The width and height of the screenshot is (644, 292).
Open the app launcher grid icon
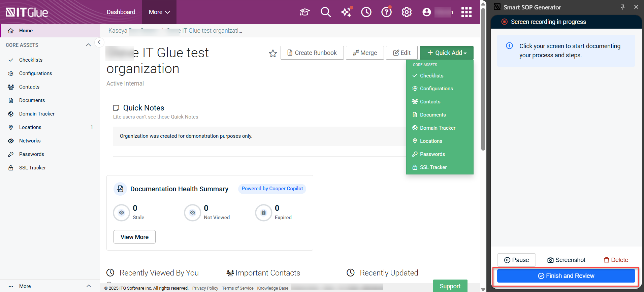coord(466,12)
